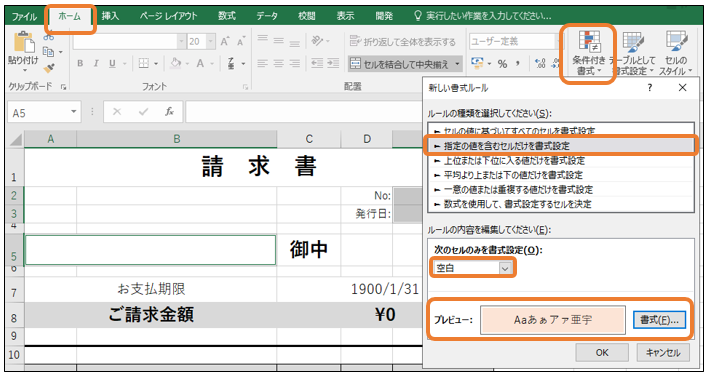Click the Cut scissors icon
708x378 pixels.
(49, 37)
